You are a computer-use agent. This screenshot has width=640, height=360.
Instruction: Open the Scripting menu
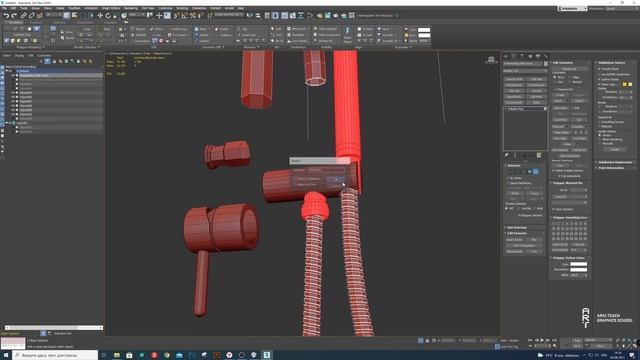[182, 8]
